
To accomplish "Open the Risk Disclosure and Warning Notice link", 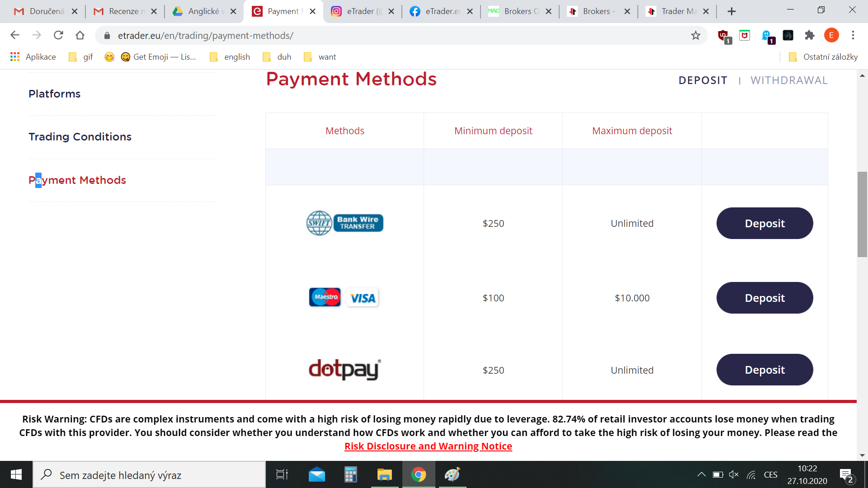I will point(428,446).
